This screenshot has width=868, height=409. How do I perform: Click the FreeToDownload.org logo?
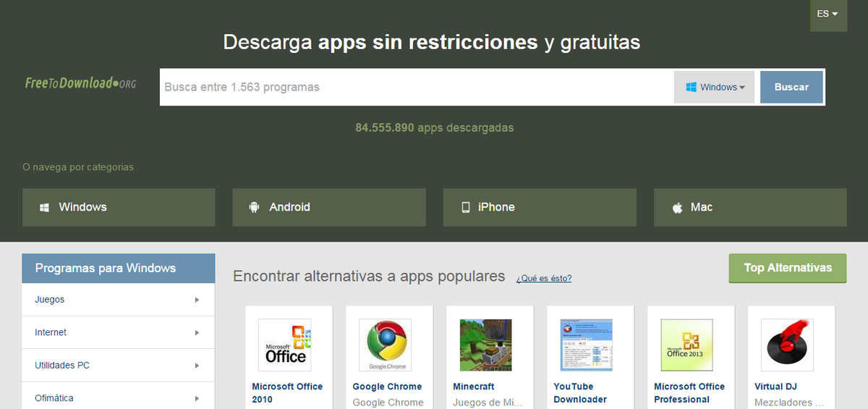[80, 83]
